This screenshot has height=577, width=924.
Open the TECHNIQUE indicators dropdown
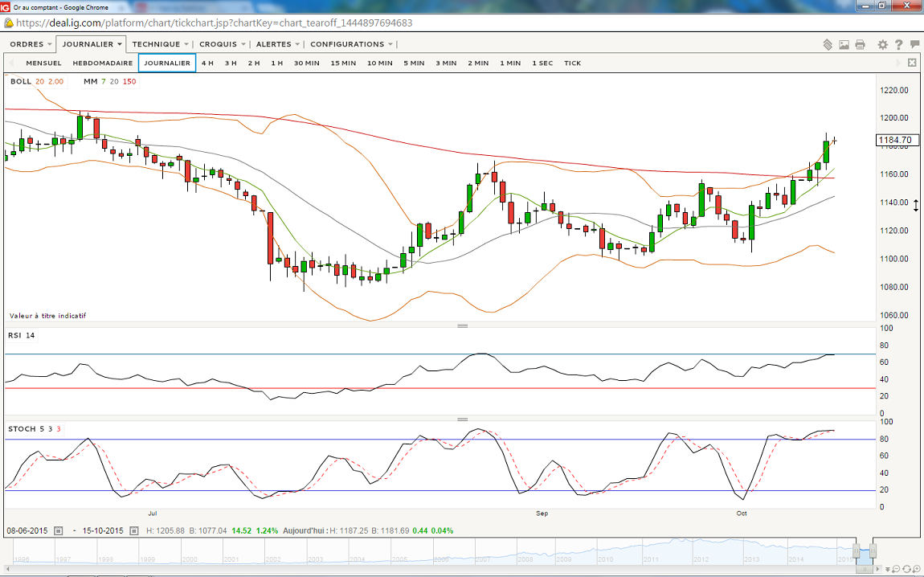160,44
